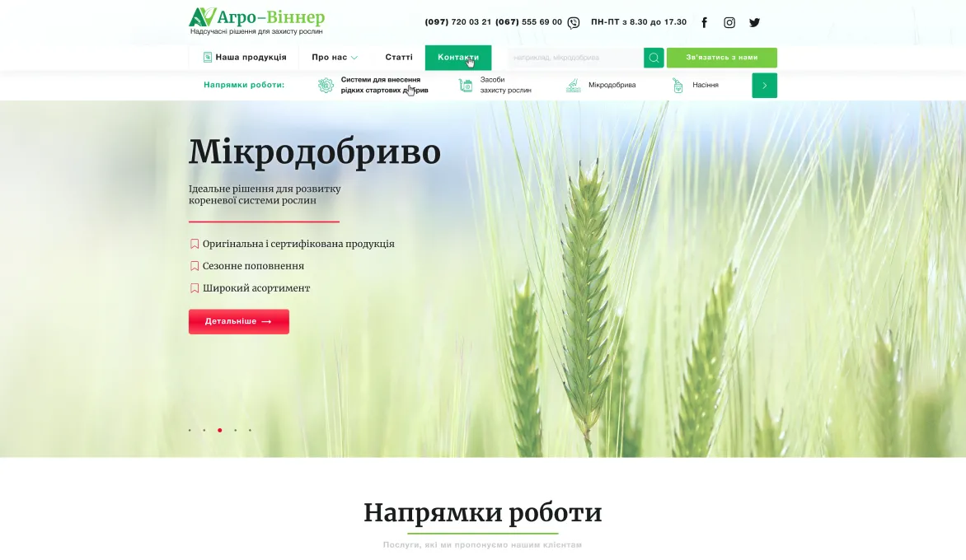Open the Viber contact icon
The height and width of the screenshot is (560, 966).
point(574,23)
